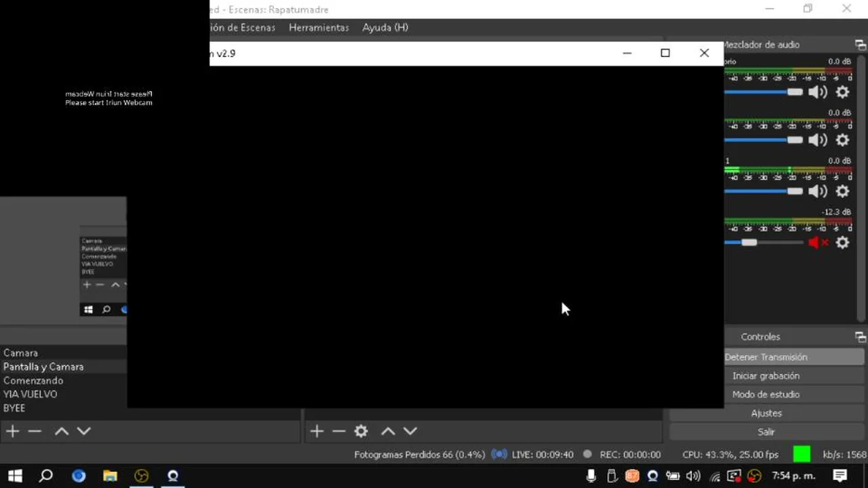868x488 pixels.
Task: Switch to Iriun Webcam taskbar icon
Action: coord(173,476)
